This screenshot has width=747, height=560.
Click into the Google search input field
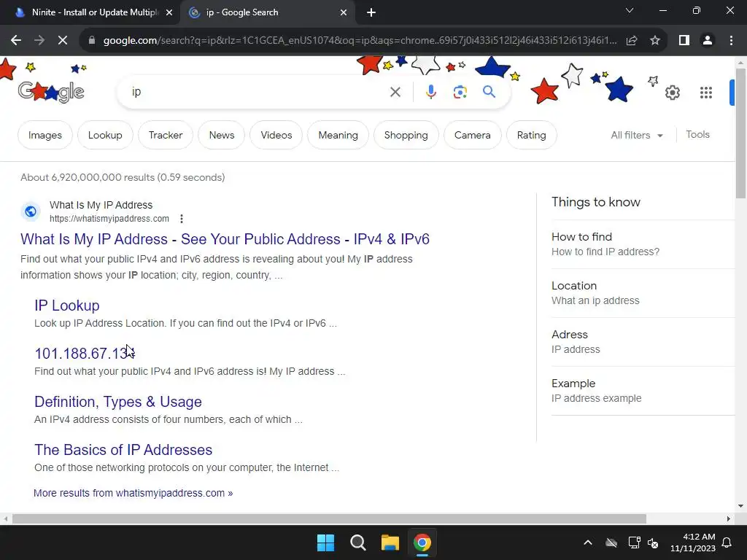pos(258,92)
